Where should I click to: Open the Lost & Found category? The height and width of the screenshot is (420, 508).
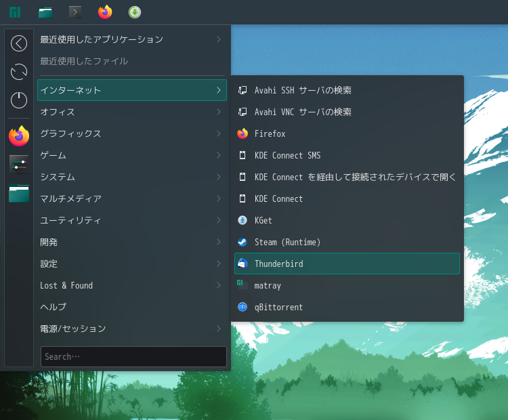[x=132, y=285]
